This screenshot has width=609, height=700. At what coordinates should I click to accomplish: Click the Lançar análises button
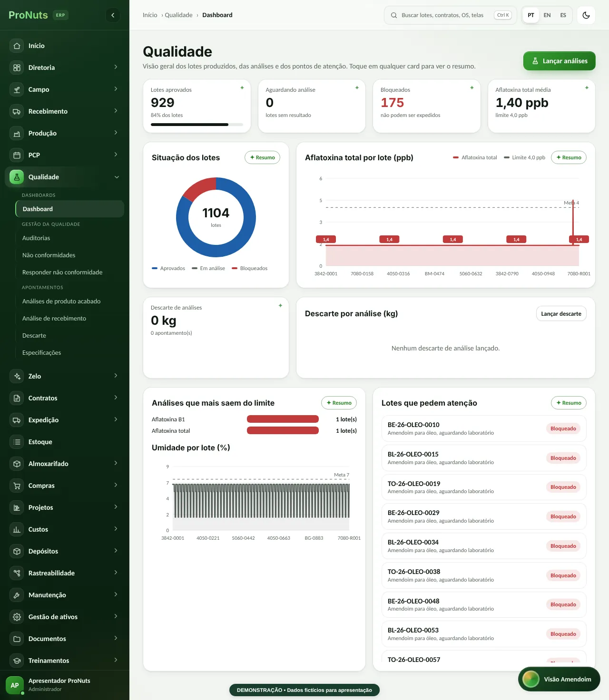pyautogui.click(x=560, y=61)
